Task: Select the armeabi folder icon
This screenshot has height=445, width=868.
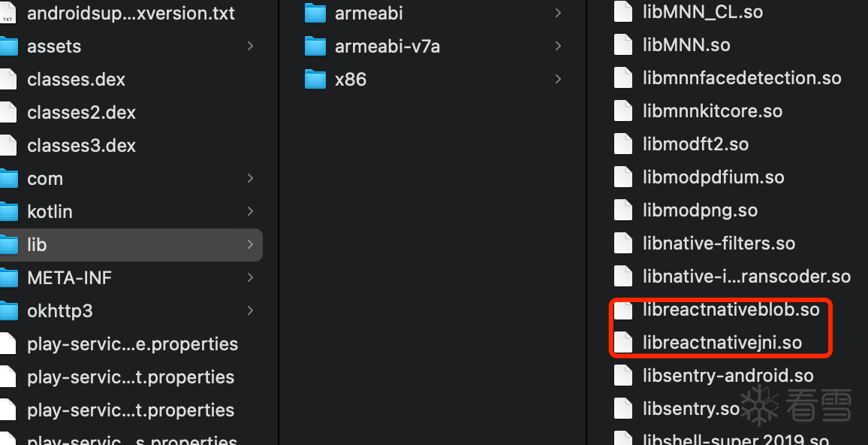Action: point(315,13)
